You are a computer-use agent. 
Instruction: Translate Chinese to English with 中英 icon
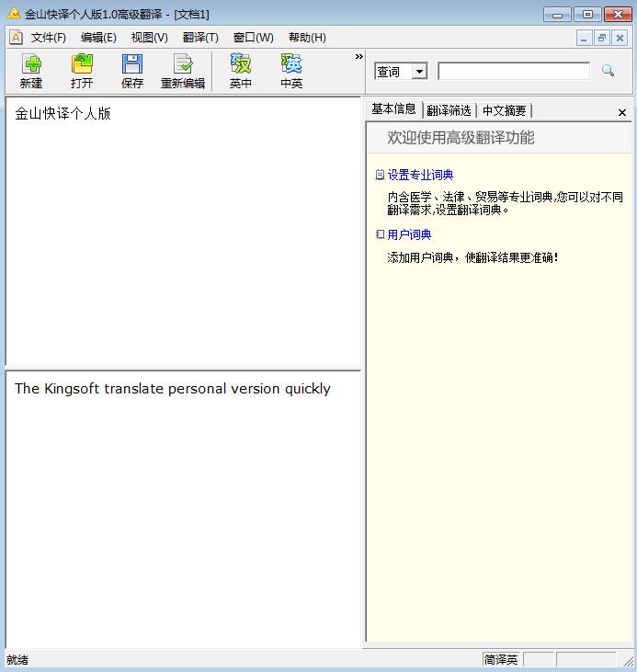click(291, 71)
